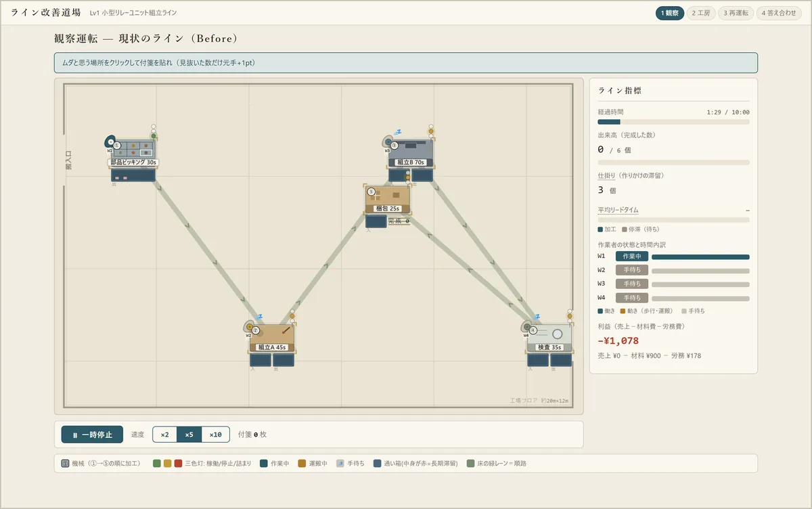Click the 組立B machine station

[411, 154]
